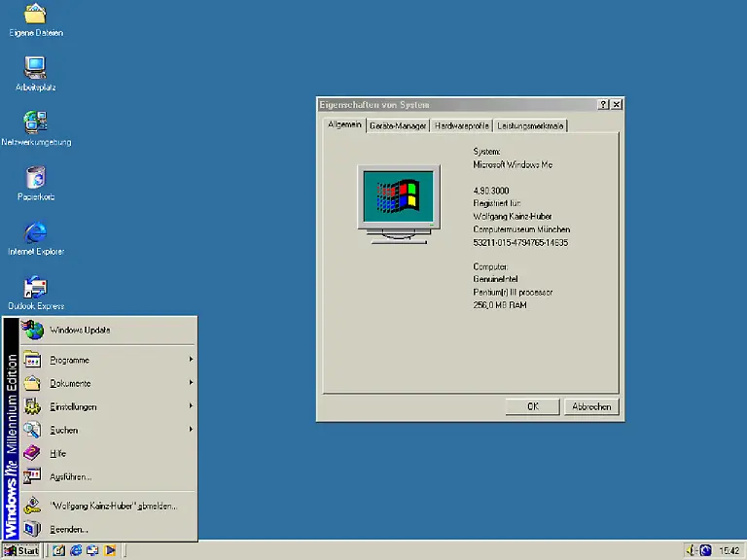Switch to the Hardwareprofile tab
The image size is (747, 560).
(462, 125)
